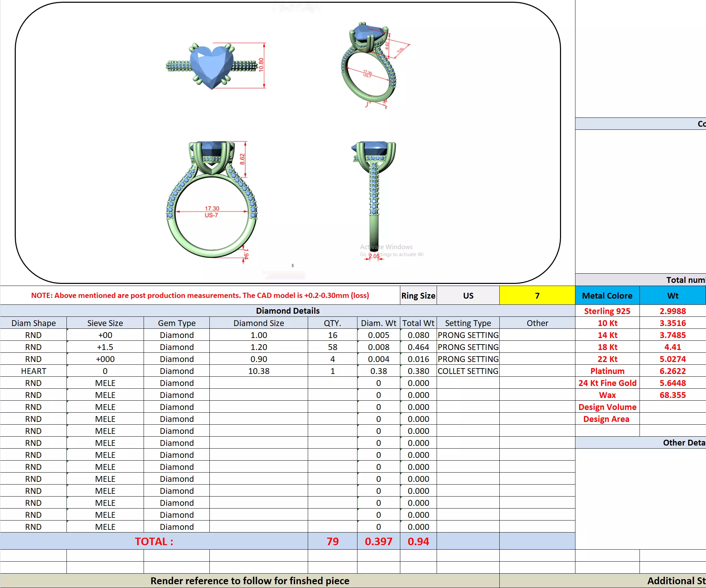Select COLLET SETTING cell
This screenshot has height=588, width=706.
click(468, 371)
